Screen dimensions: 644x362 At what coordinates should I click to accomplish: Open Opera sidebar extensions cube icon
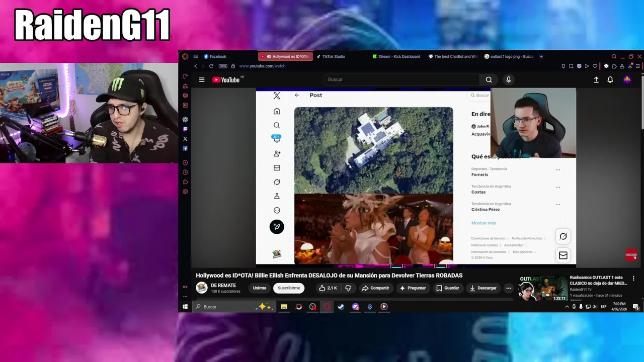[185, 182]
